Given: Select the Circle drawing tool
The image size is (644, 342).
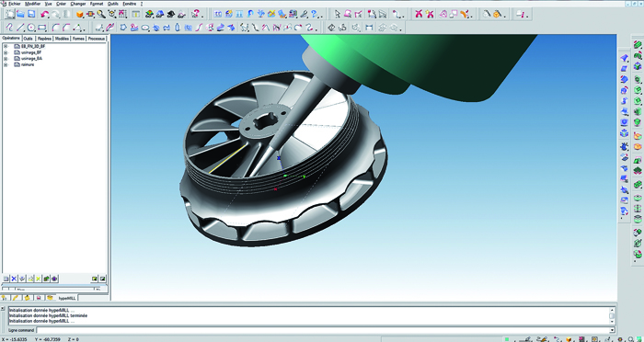Looking at the screenshot, I should coord(30,28).
